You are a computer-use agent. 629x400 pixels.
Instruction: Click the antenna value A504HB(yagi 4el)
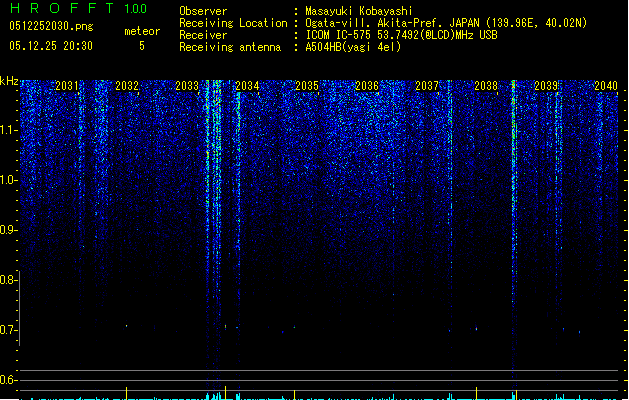point(353,47)
